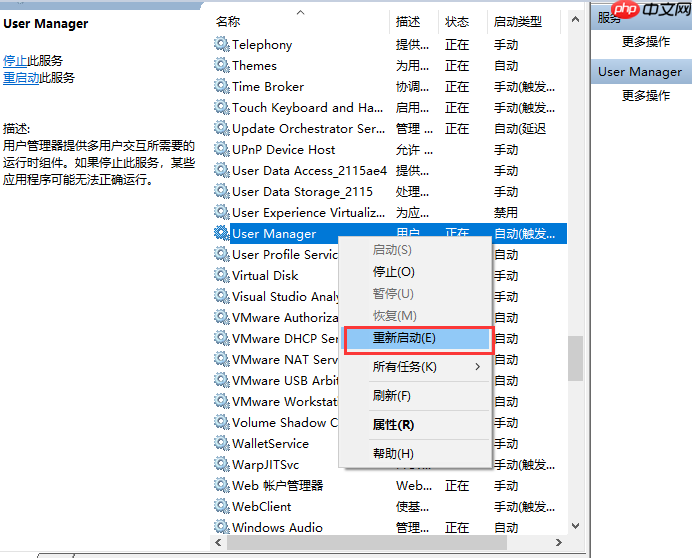Click the 停止 link for this service

tap(15, 60)
